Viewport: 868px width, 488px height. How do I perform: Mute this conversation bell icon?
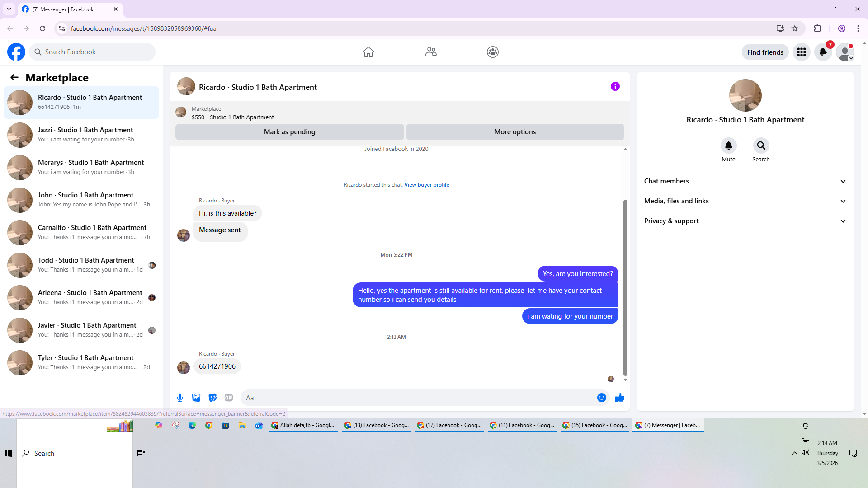(x=729, y=145)
